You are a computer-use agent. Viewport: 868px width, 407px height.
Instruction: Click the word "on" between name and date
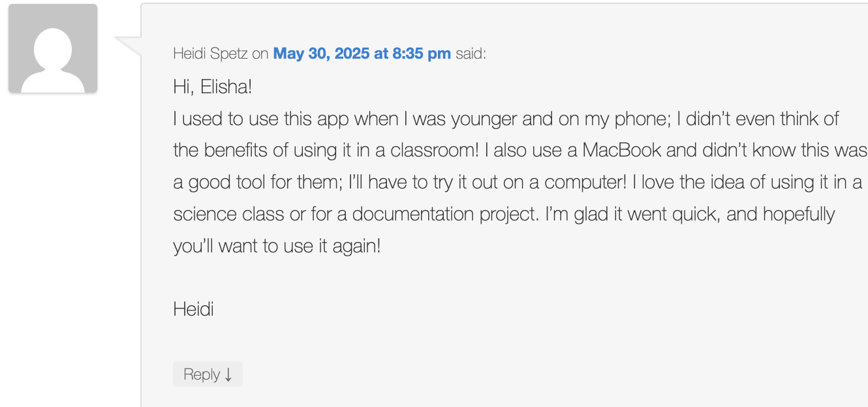(x=260, y=53)
